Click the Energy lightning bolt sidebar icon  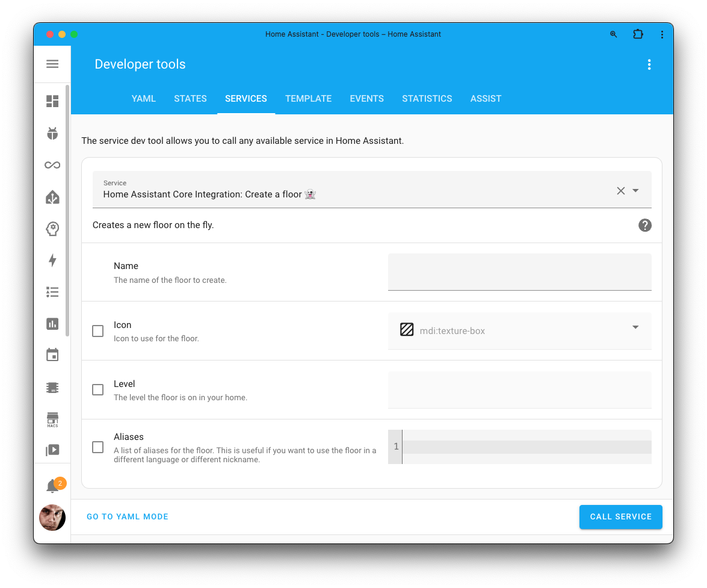point(52,260)
